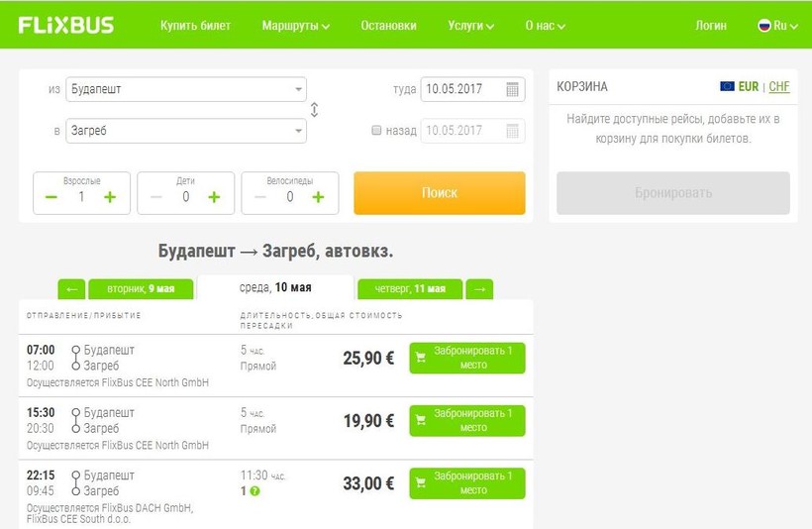Select the четверг, 11 мая tab

click(x=410, y=289)
